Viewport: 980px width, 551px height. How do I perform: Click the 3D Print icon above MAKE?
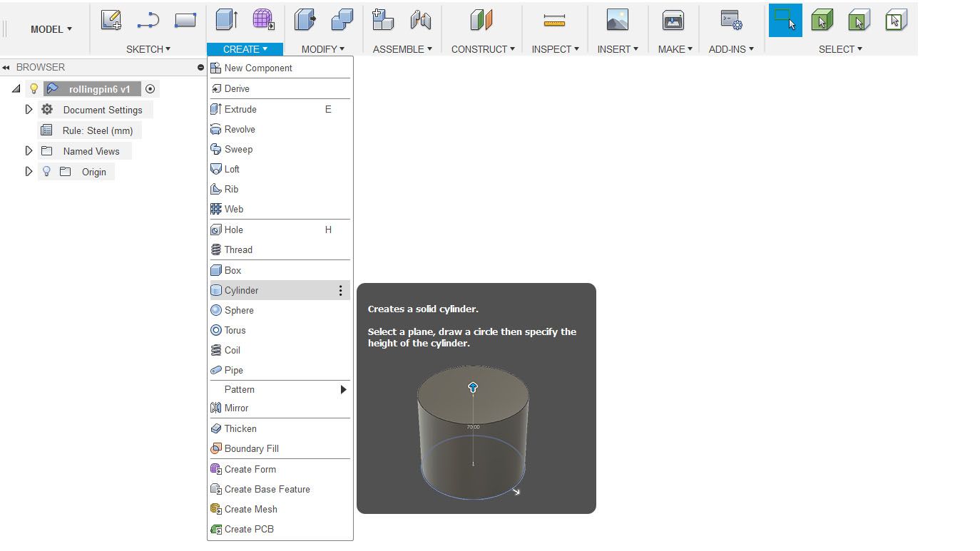(x=673, y=20)
